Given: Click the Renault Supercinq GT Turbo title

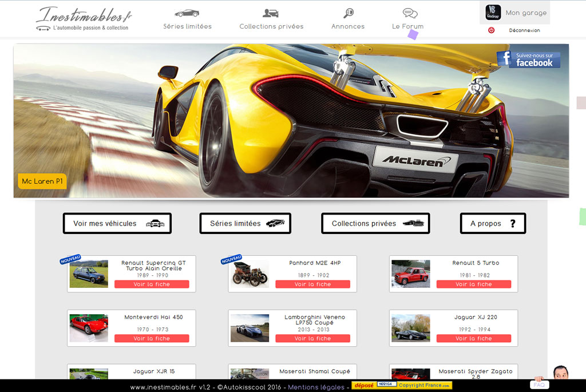Looking at the screenshot, I should [153, 266].
